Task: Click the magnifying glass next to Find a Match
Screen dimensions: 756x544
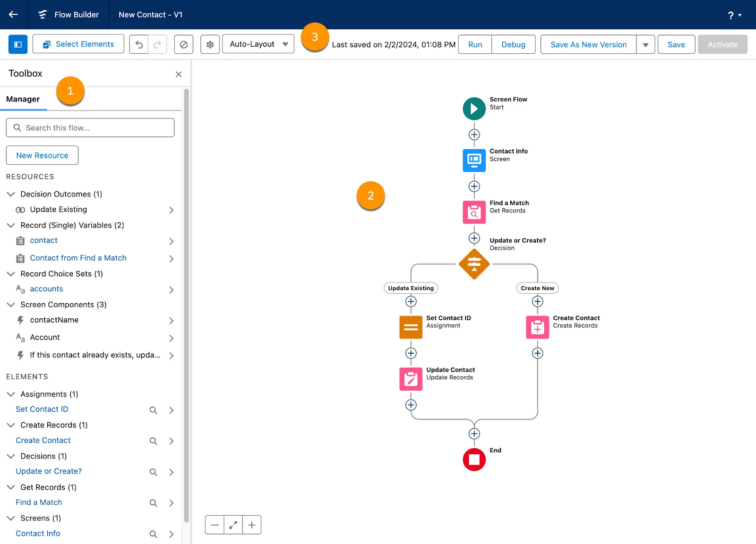Action: (153, 503)
